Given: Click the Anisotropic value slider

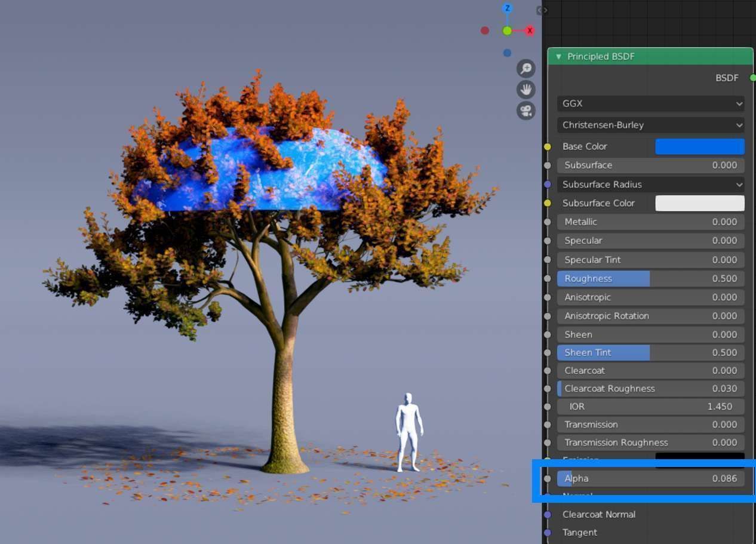Looking at the screenshot, I should click(651, 297).
